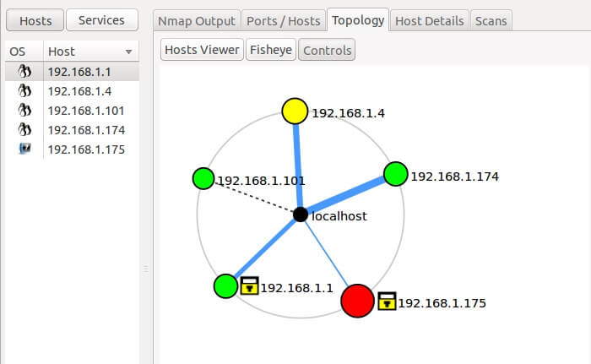Select the green node for 192.168.1.101

203,178
